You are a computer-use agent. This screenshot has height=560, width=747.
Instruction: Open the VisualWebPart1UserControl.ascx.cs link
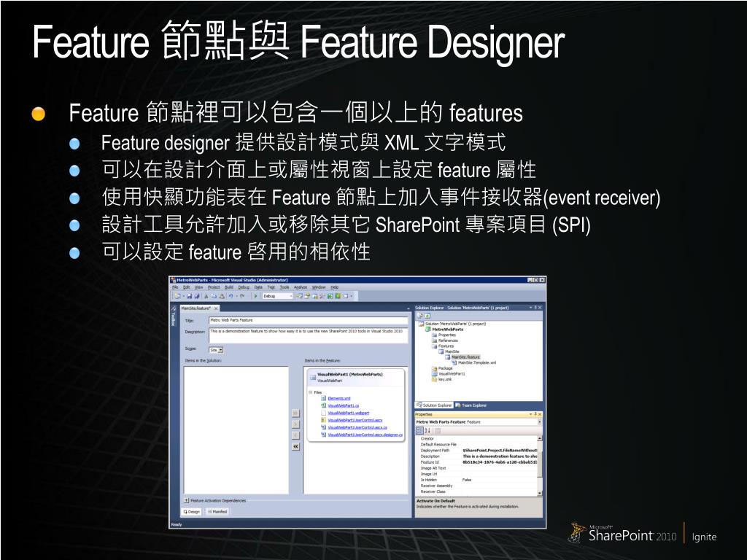pos(357,427)
